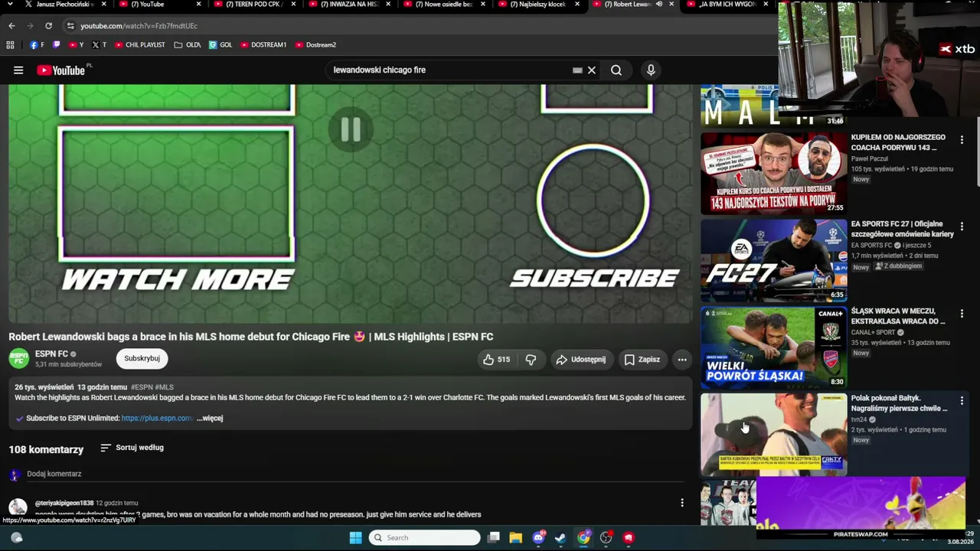
Task: Open the on-screen keyboard in search box
Action: click(x=577, y=70)
